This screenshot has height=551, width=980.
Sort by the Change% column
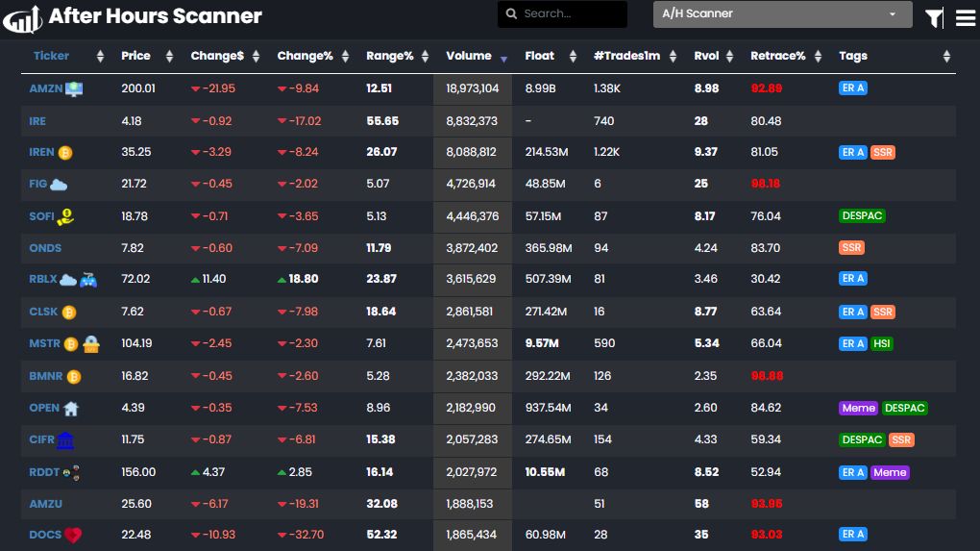(345, 57)
